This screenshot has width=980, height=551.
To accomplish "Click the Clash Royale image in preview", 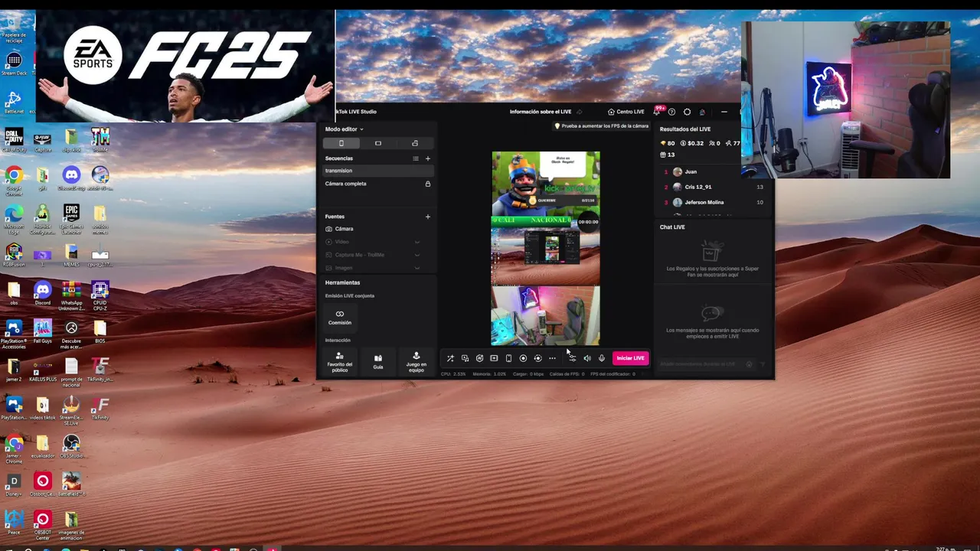I will 545,184.
